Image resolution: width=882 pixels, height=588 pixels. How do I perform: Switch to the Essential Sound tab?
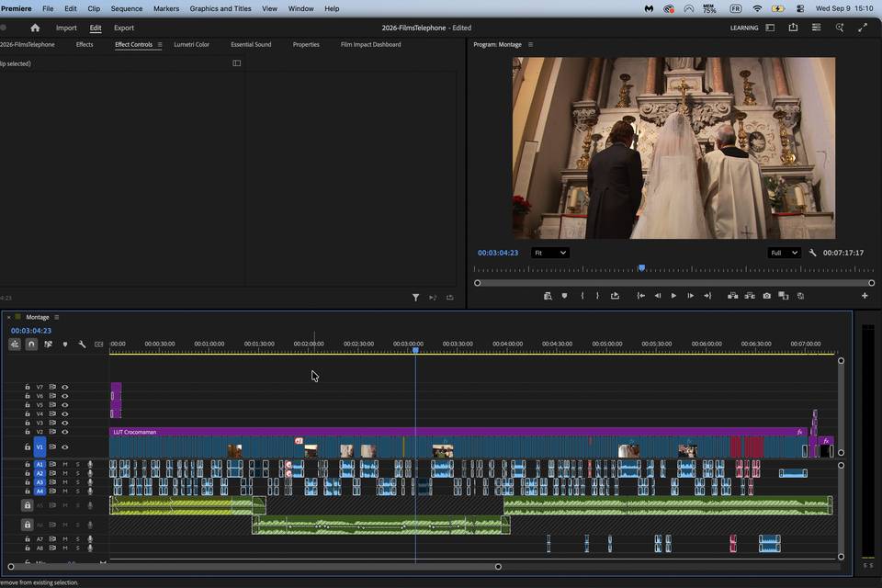coord(251,44)
